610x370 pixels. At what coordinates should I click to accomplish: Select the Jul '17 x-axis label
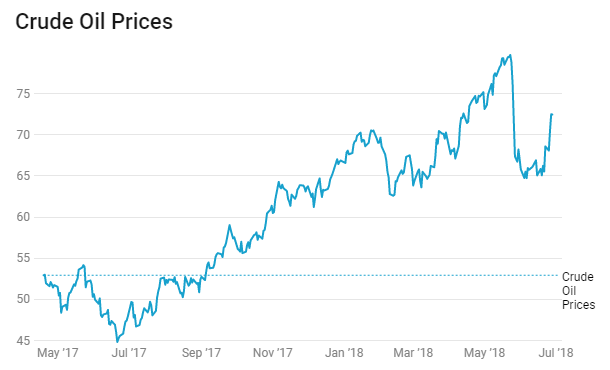129,352
